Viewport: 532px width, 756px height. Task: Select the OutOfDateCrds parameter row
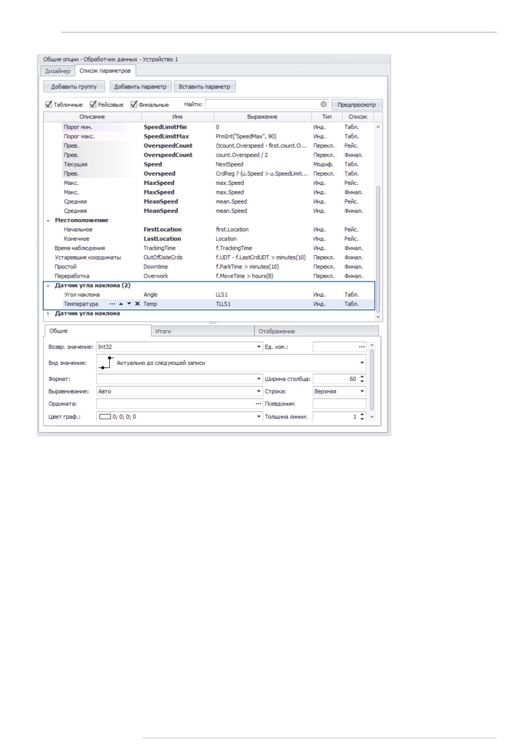[209, 257]
